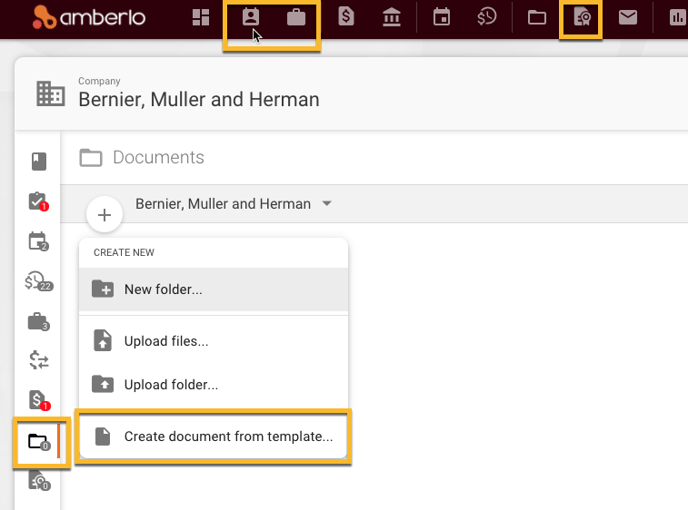Open sidebar time entries icon with badge 22
This screenshot has width=688, height=510.
[x=39, y=281]
